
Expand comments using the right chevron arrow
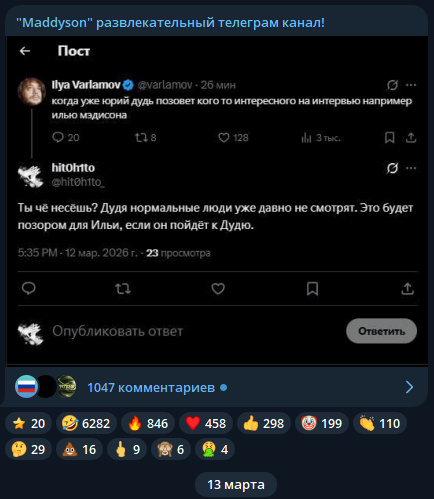409,387
